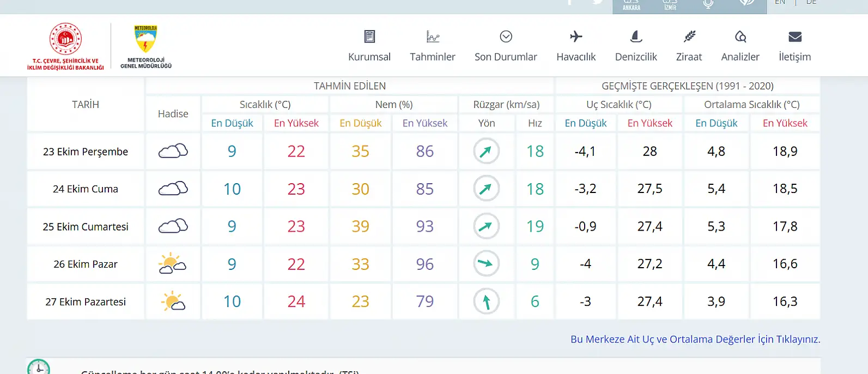Open the extreme and average values link
Image resolution: width=868 pixels, height=374 pixels.
[695, 339]
